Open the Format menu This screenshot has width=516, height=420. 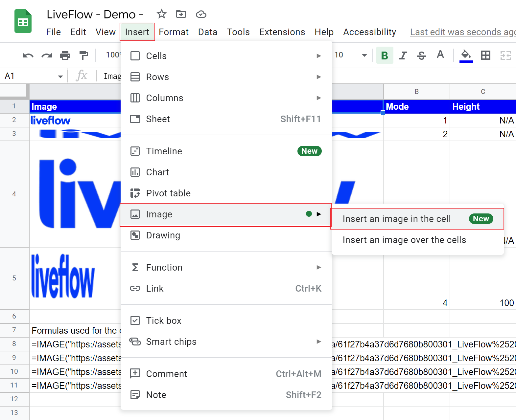click(x=174, y=32)
